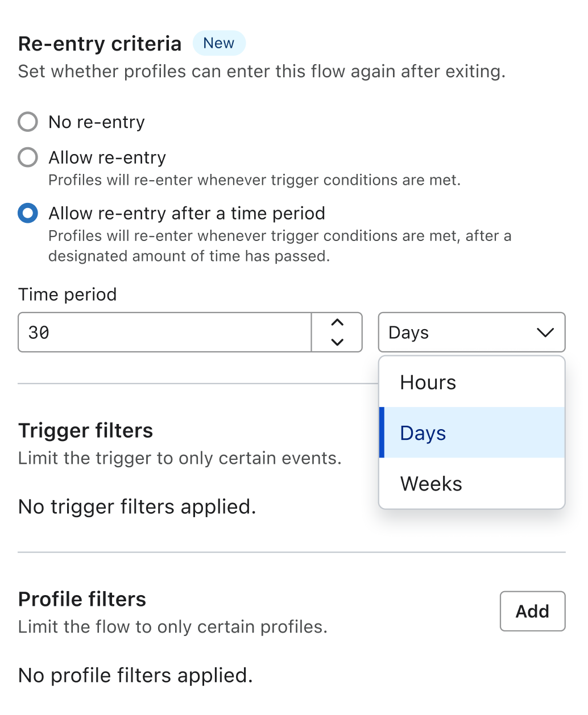Click the Trigger filters heading

[85, 431]
